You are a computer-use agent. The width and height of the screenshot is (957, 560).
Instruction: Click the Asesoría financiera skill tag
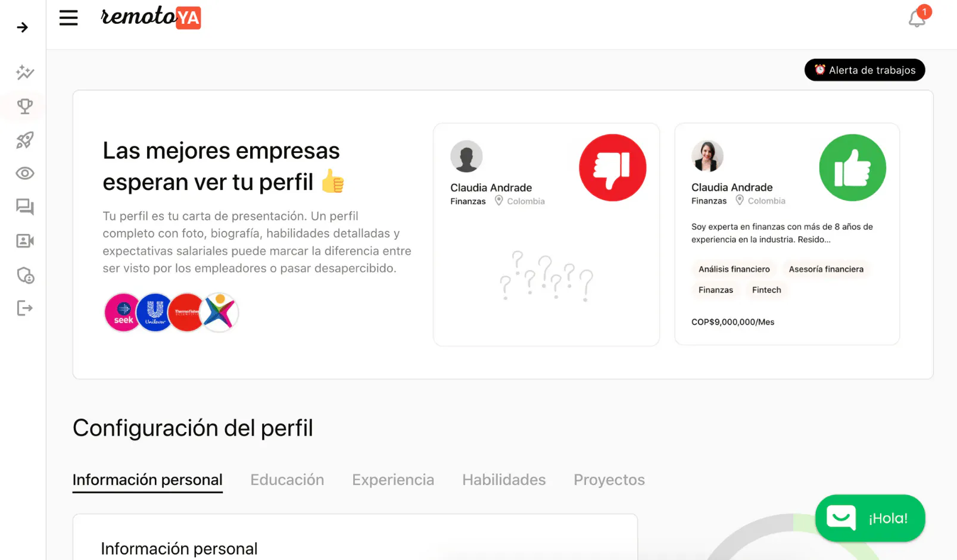(826, 269)
